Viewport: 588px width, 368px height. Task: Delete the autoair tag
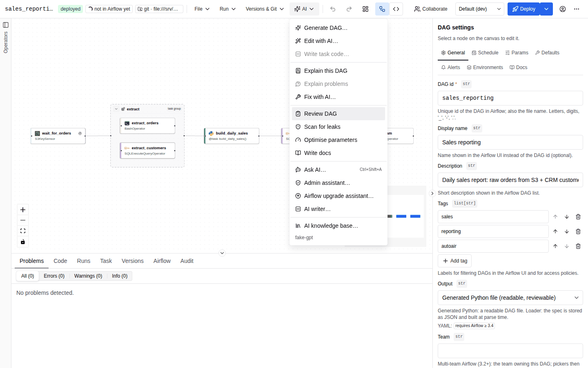click(x=578, y=246)
